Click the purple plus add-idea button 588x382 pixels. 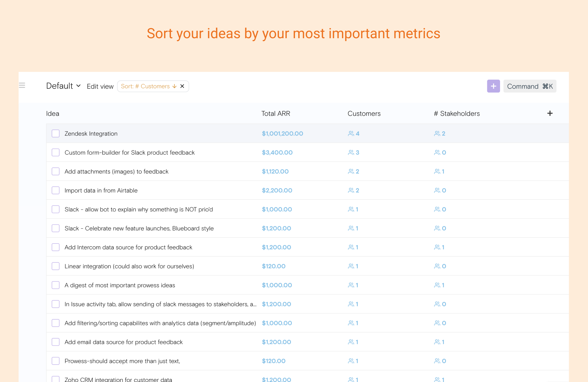pos(493,86)
